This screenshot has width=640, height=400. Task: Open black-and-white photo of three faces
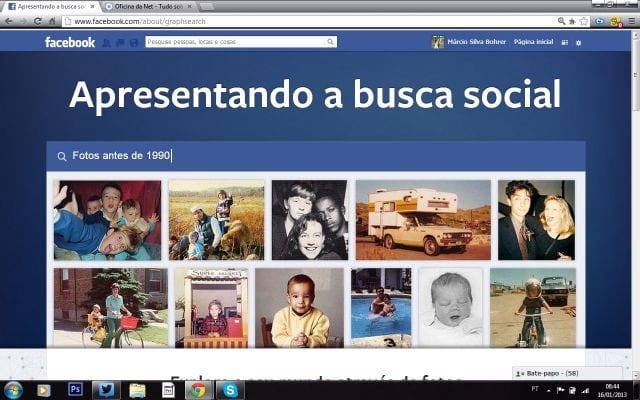coord(310,220)
